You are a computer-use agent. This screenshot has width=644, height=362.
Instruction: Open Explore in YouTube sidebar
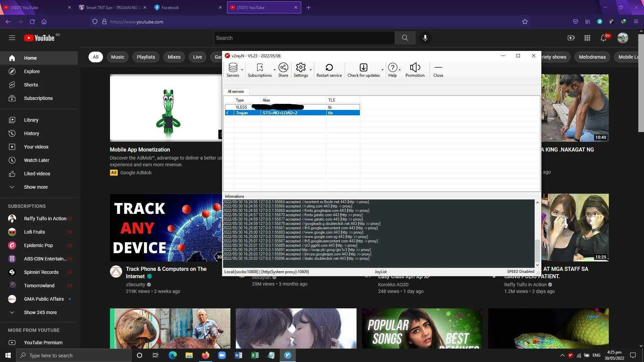click(39, 71)
